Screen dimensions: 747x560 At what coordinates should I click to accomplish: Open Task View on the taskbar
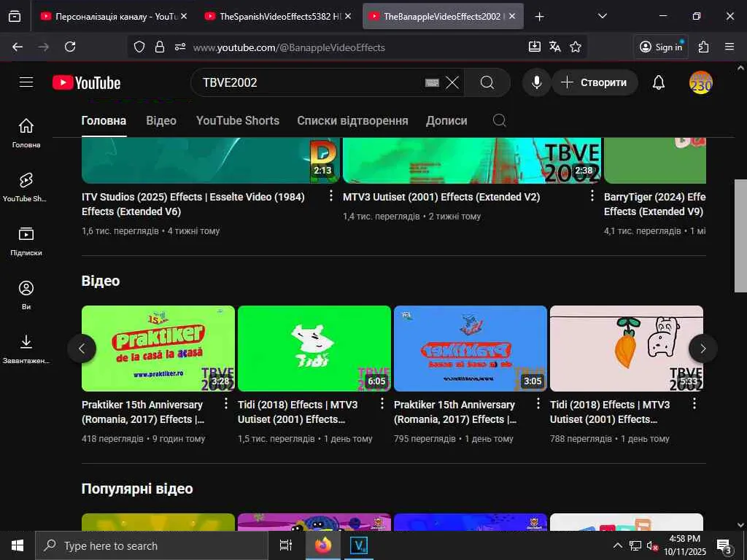(x=285, y=545)
